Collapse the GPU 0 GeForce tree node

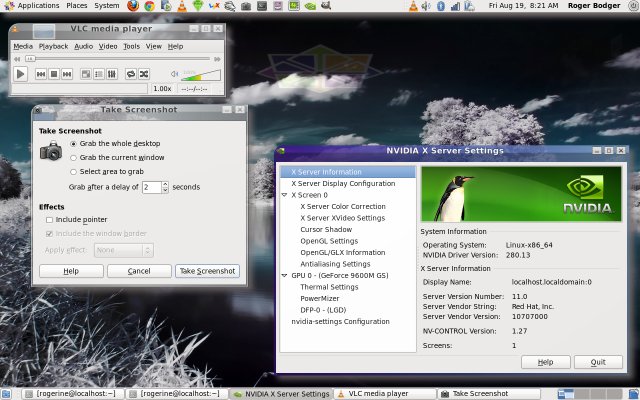tap(284, 276)
